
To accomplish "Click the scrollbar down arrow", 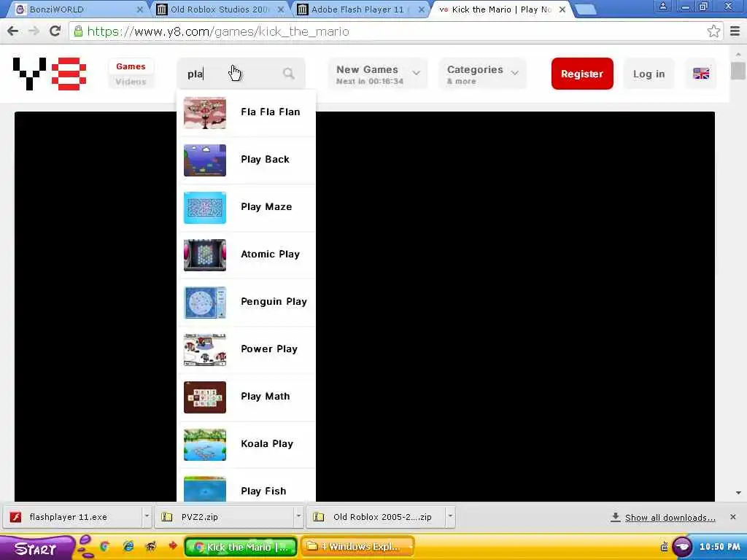I will point(738,493).
